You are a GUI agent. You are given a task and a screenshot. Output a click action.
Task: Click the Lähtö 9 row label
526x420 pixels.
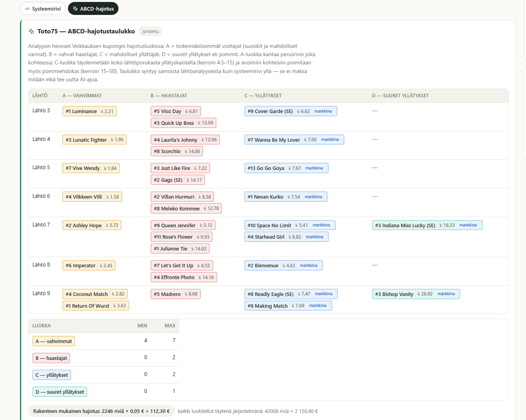coord(41,293)
